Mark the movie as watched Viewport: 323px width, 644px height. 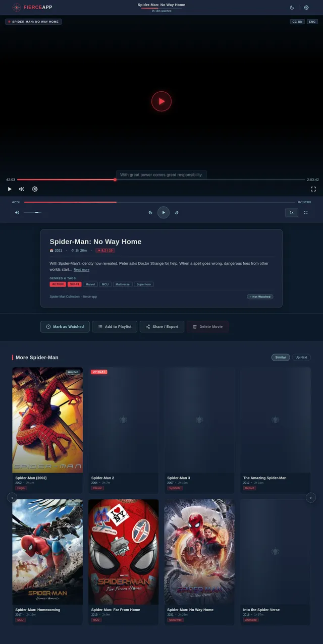[x=65, y=327]
